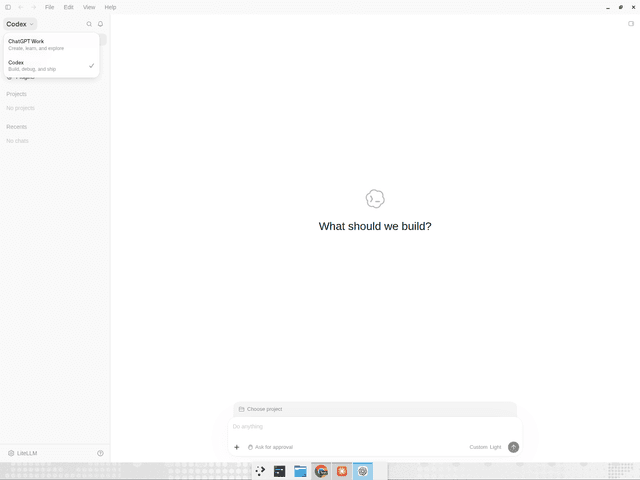Click 'What should we build?' heading
Image resolution: width=640 pixels, height=480 pixels.
375,226
